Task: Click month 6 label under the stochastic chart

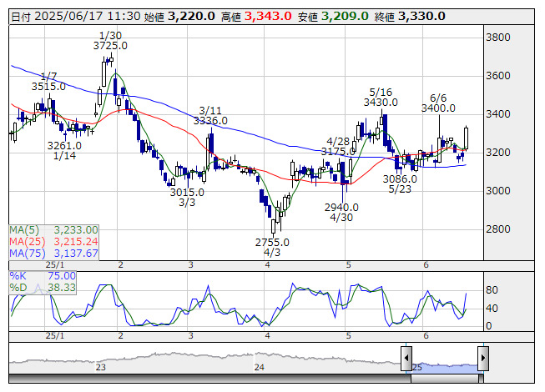Action: 426,336
